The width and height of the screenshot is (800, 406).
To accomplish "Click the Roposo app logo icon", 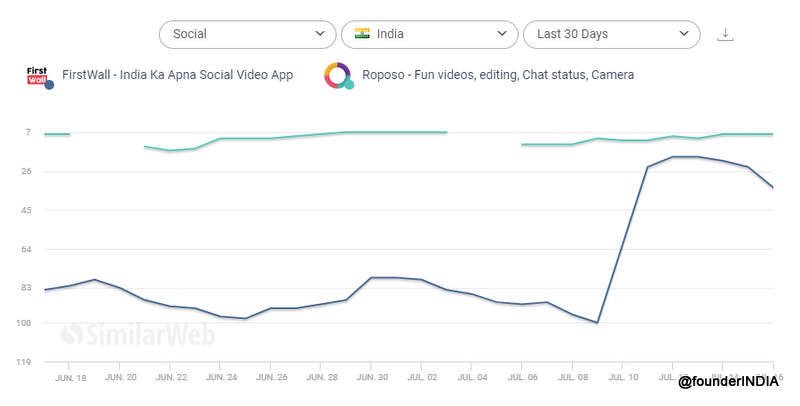I will 337,75.
